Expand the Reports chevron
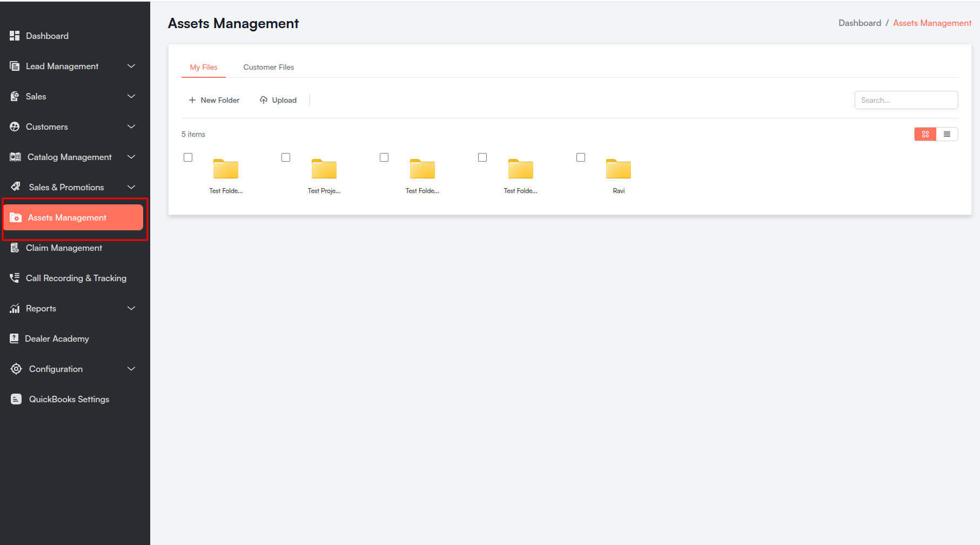 pyautogui.click(x=131, y=308)
